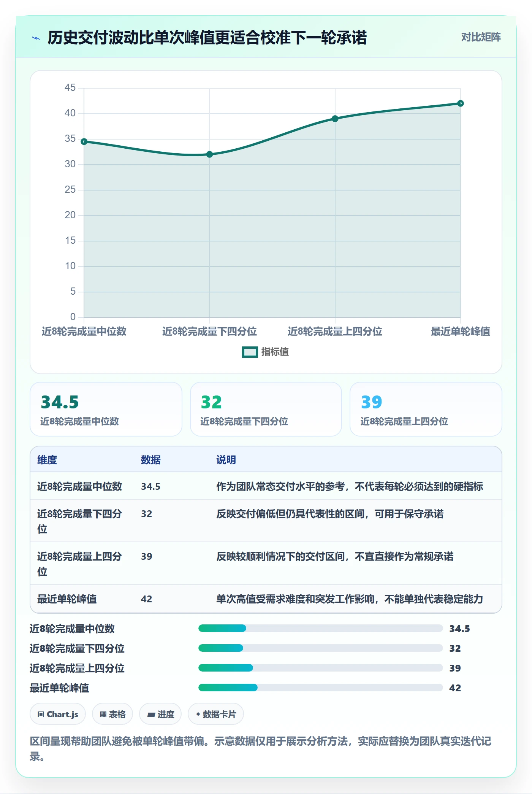Screen dimensions: 532x794
Task: Click the 数据 table column header
Action: (151, 460)
